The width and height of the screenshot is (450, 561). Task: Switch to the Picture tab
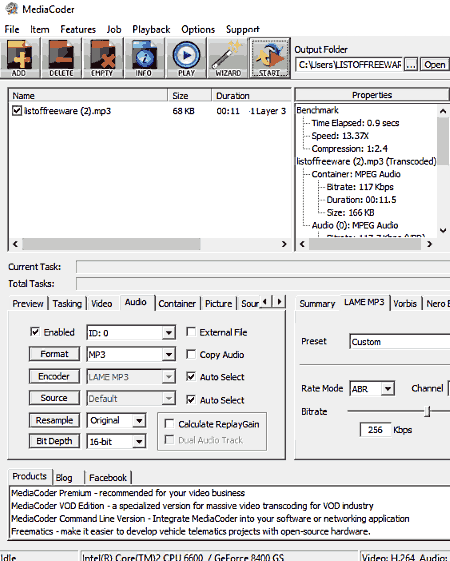pos(219,304)
